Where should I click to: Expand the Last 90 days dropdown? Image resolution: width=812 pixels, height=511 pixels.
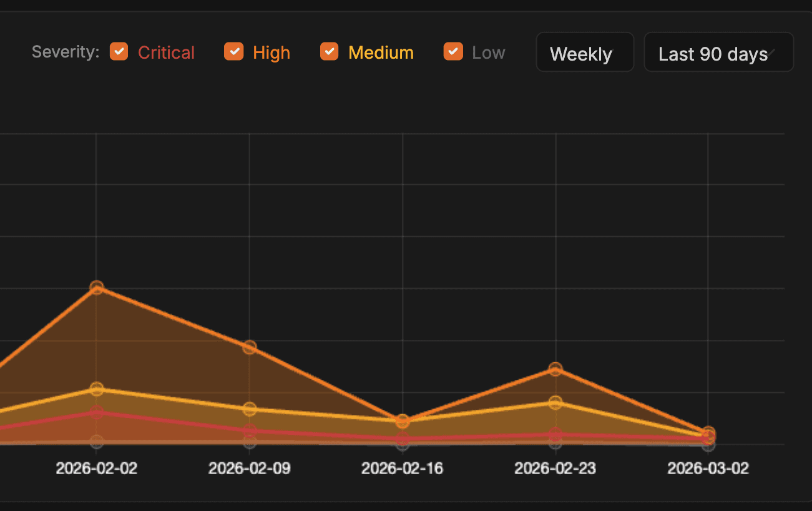coord(718,53)
